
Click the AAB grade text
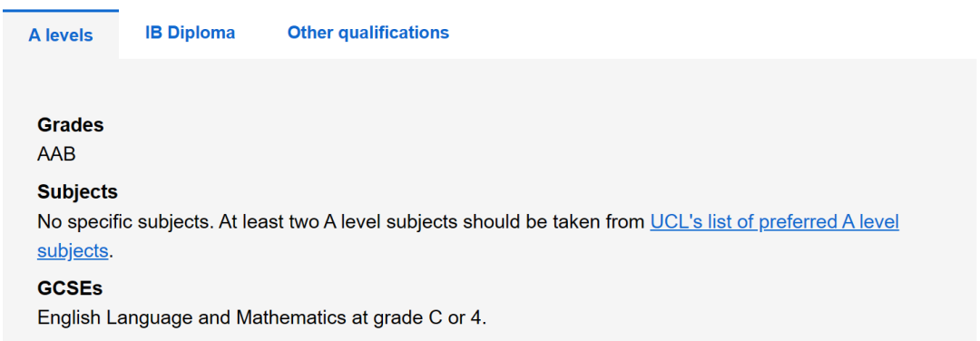click(56, 153)
